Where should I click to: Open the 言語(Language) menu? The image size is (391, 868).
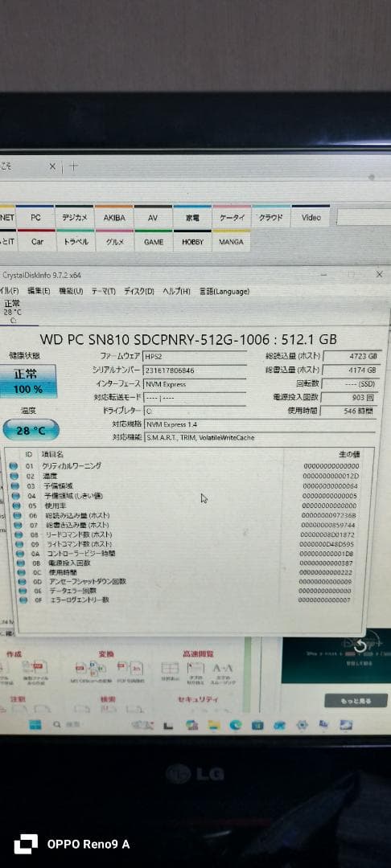click(224, 291)
